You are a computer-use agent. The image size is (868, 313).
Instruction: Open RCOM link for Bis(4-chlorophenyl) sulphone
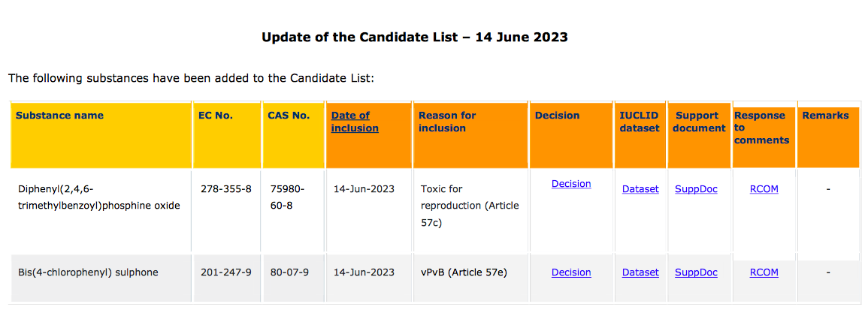pyautogui.click(x=764, y=272)
